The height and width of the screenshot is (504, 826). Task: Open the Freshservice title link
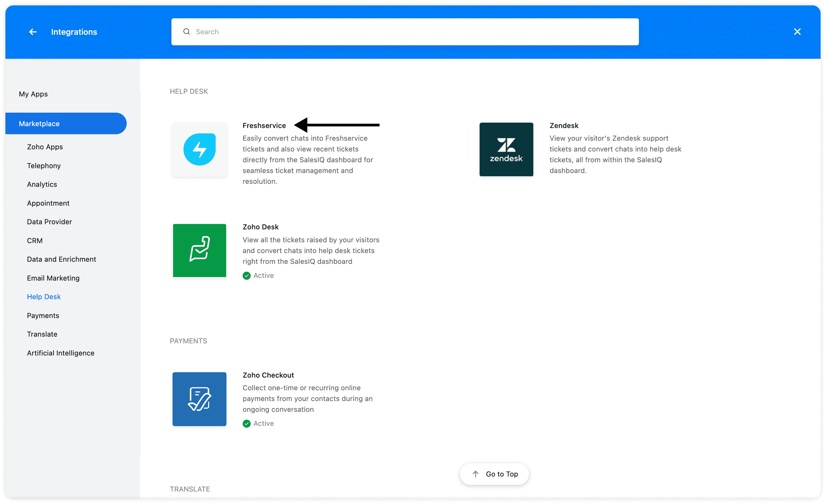click(264, 125)
